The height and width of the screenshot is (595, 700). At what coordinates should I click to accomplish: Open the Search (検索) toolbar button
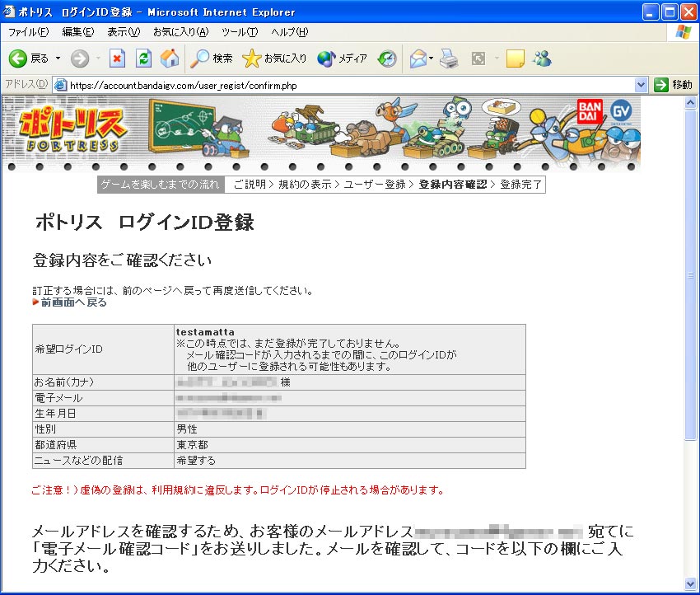click(211, 59)
